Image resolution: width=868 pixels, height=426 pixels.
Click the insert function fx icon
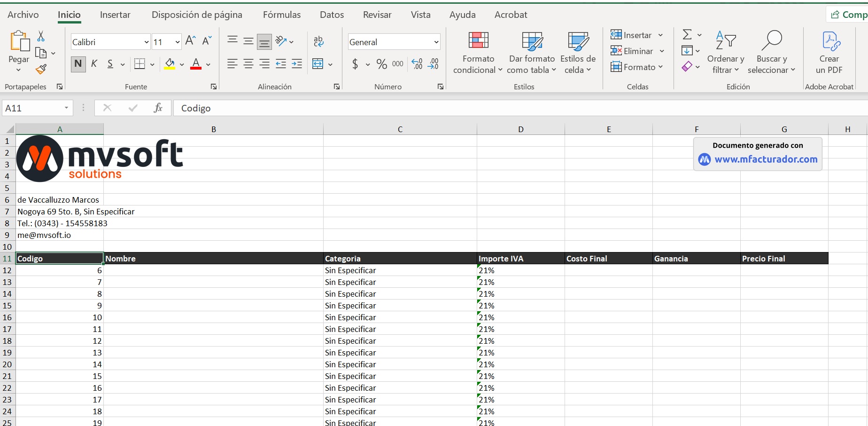158,108
